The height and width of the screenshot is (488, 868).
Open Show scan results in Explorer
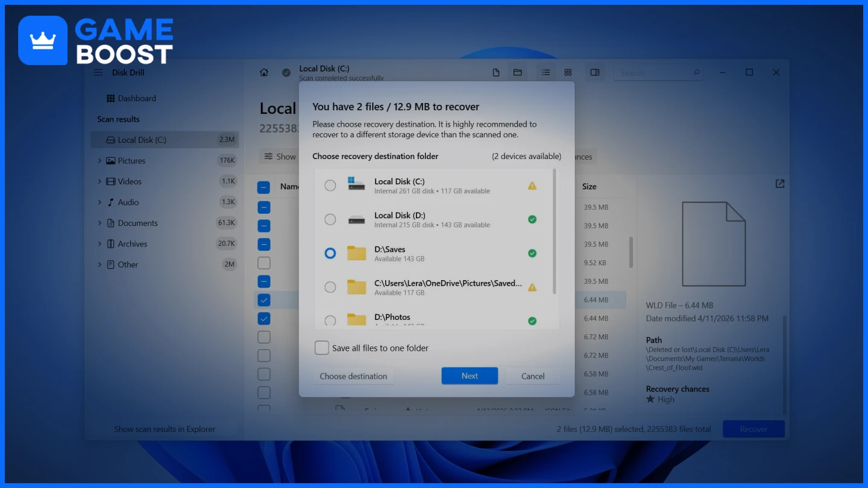click(x=165, y=428)
